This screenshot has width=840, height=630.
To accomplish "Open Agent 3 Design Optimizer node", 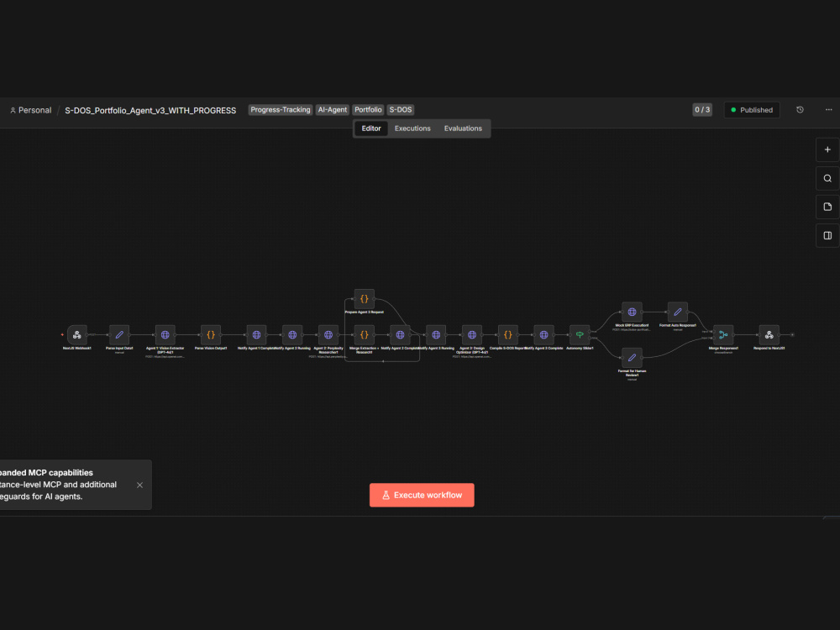I will pyautogui.click(x=472, y=335).
